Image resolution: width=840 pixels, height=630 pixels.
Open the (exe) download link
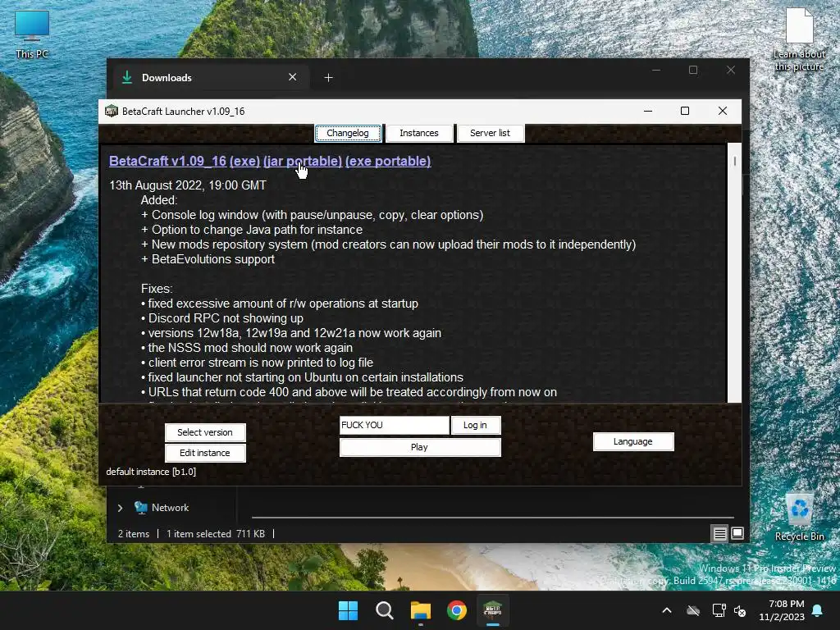(244, 162)
